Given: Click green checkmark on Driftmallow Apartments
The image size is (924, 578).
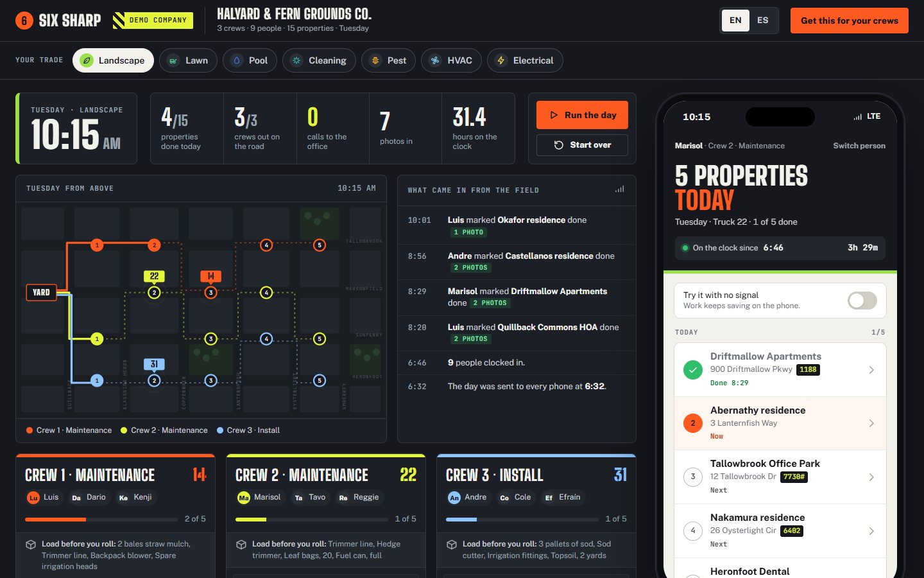Looking at the screenshot, I should click(x=693, y=370).
